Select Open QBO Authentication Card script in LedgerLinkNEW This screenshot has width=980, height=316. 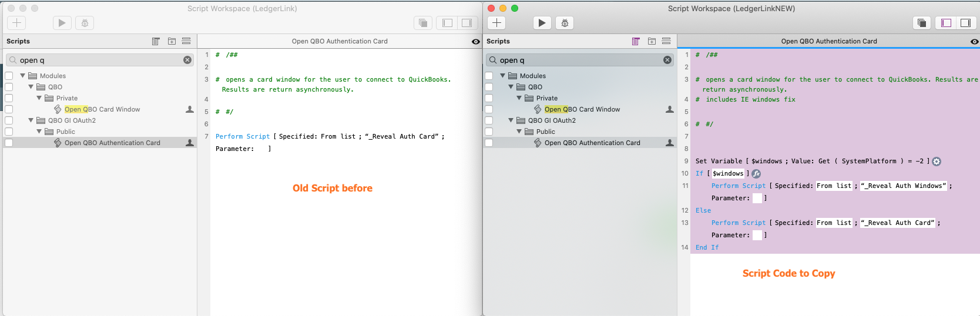(592, 143)
